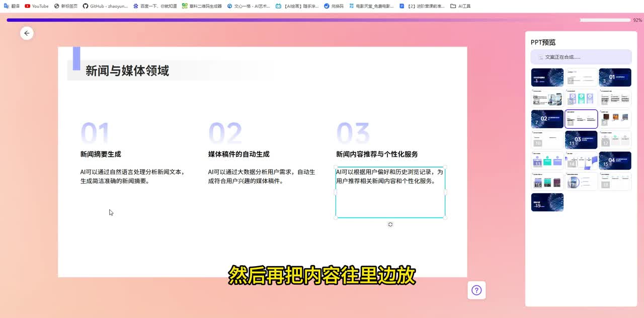Select slide 7 thumbnail with the 02 section cover

tap(547, 119)
